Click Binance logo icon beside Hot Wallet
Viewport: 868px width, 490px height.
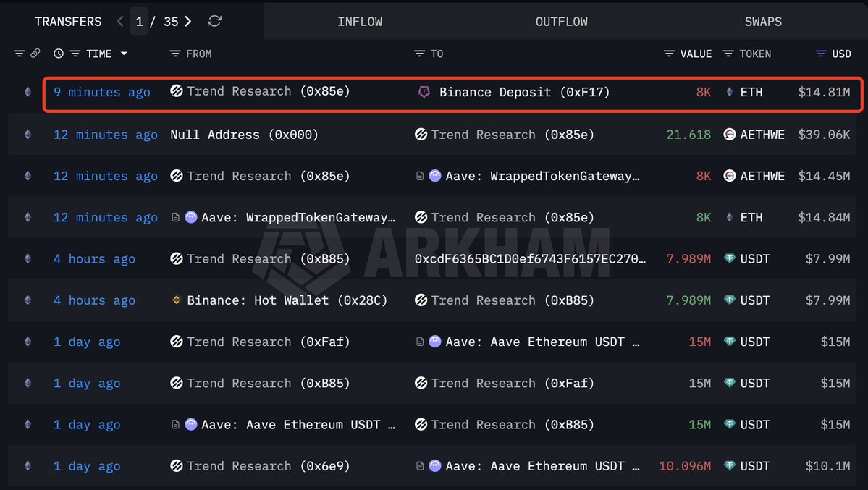point(177,300)
